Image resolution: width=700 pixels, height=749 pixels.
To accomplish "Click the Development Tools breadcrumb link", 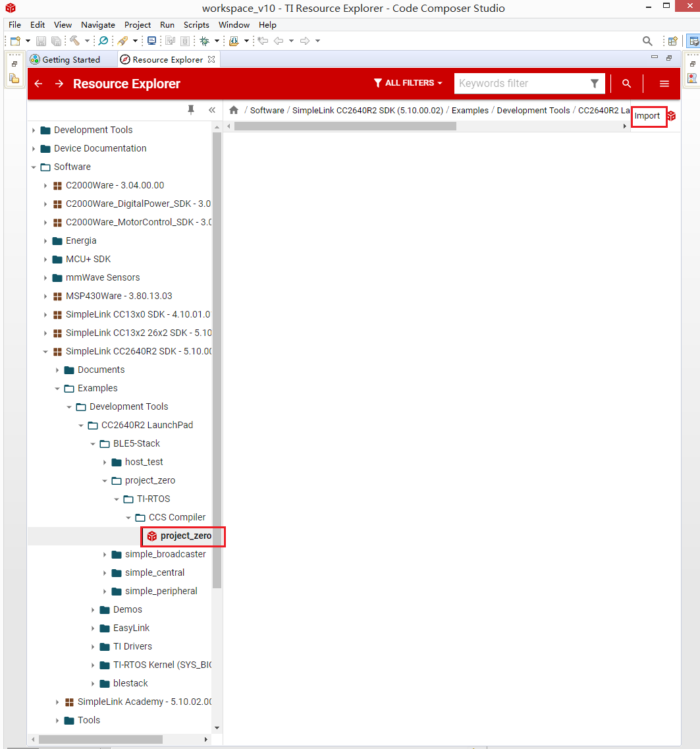I will point(533,111).
